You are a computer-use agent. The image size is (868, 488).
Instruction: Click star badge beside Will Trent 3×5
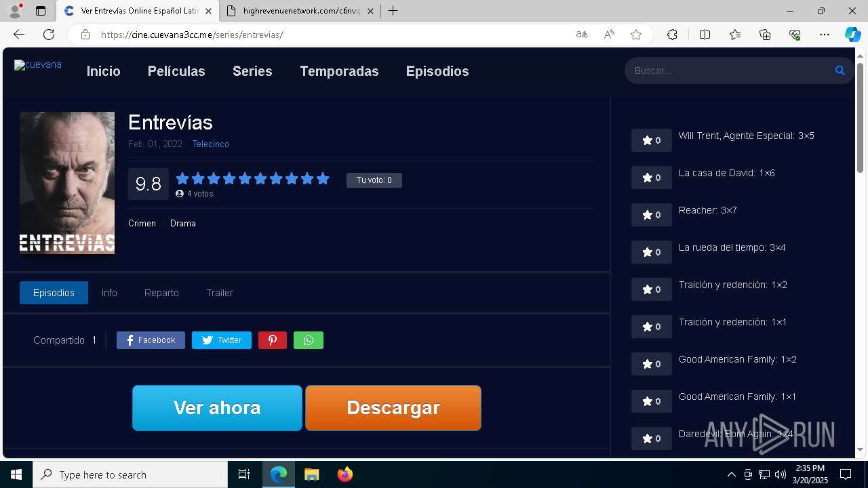tap(652, 140)
